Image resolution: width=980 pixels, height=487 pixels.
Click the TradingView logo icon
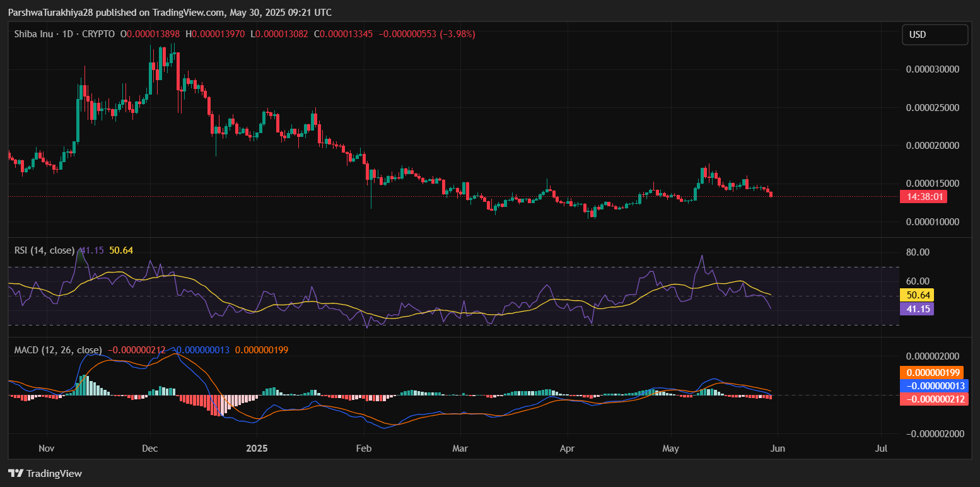tap(16, 473)
